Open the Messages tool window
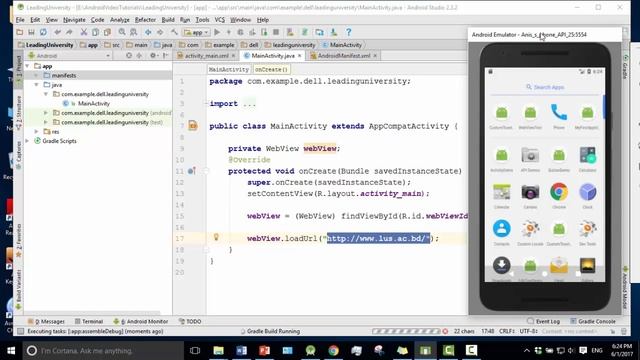 coord(46,322)
